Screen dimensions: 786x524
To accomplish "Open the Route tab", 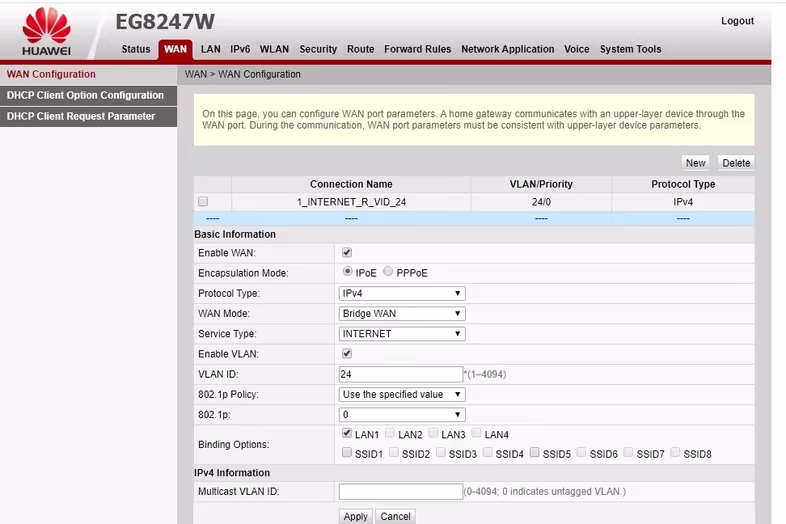I will 360,49.
